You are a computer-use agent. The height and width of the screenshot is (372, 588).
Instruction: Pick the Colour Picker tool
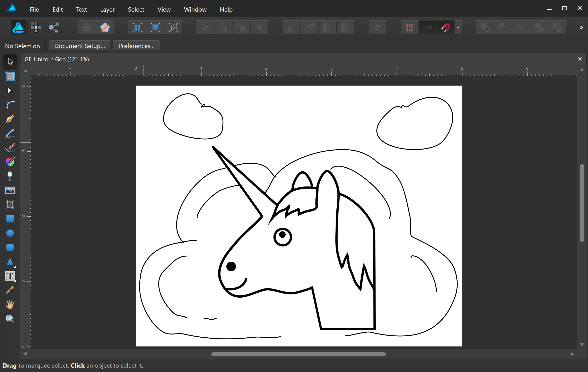click(10, 290)
